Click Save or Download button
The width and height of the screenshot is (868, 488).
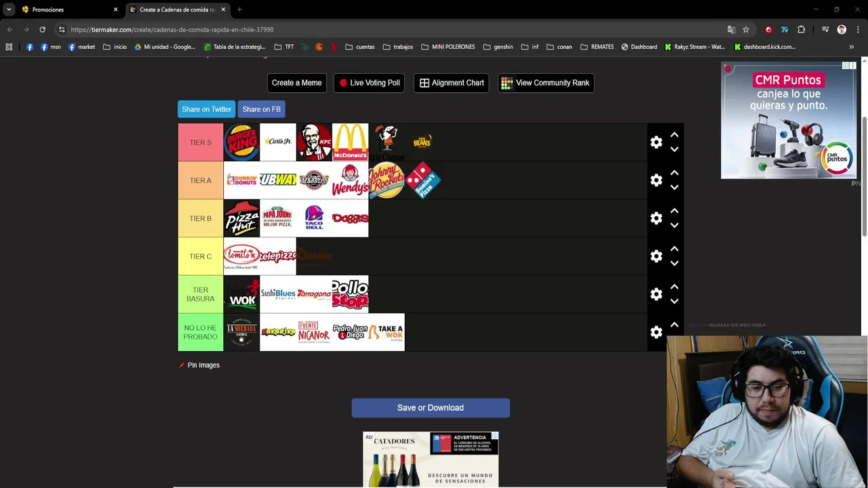pos(431,407)
